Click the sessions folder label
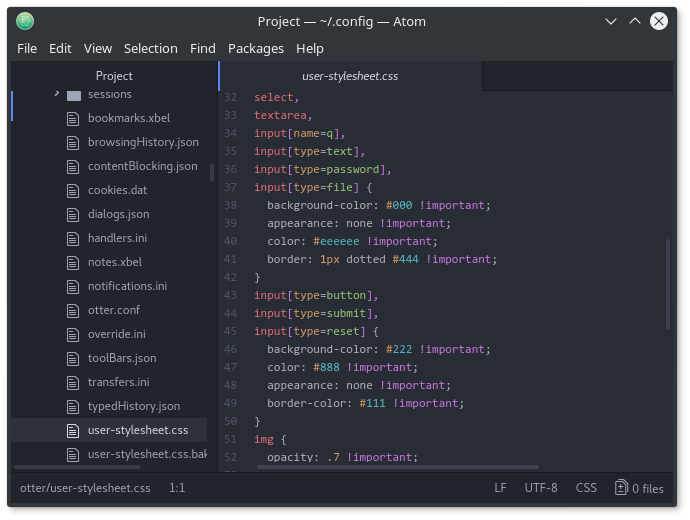The height and width of the screenshot is (520, 690). coord(110,94)
